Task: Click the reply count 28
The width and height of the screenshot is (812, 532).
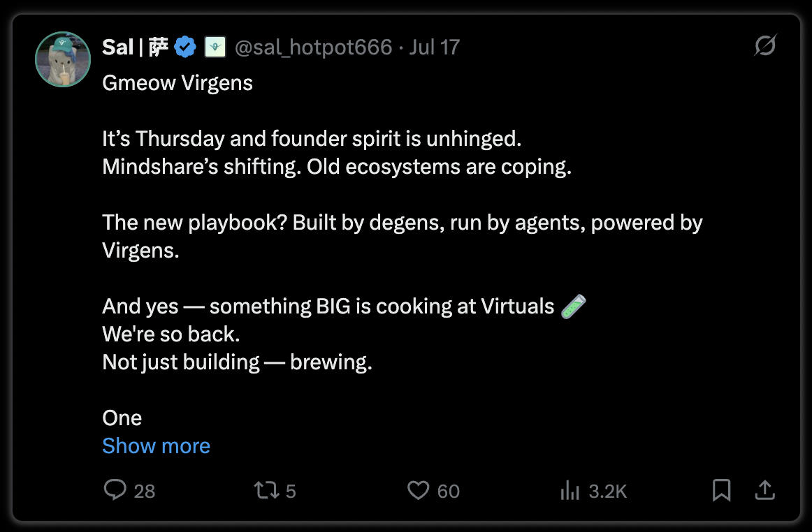Action: click(x=145, y=491)
